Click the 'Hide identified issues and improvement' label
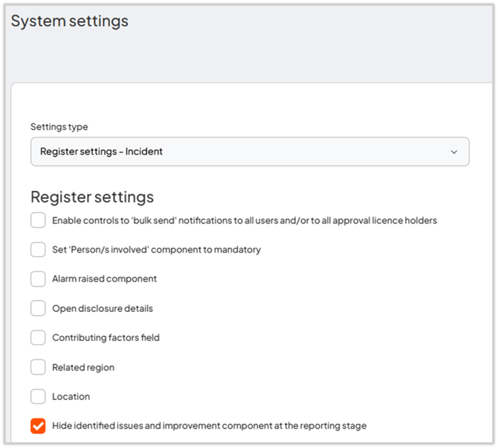This screenshot has width=498, height=448. [x=209, y=426]
